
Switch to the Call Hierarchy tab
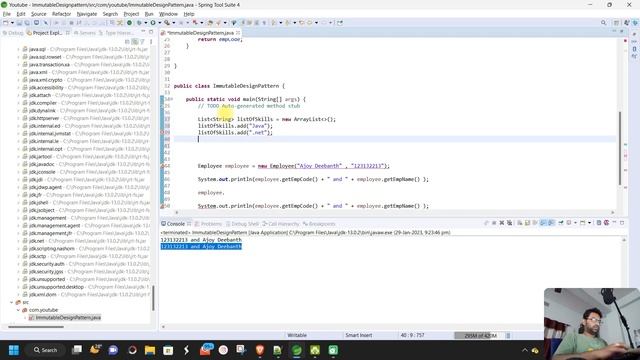pyautogui.click(x=281, y=224)
